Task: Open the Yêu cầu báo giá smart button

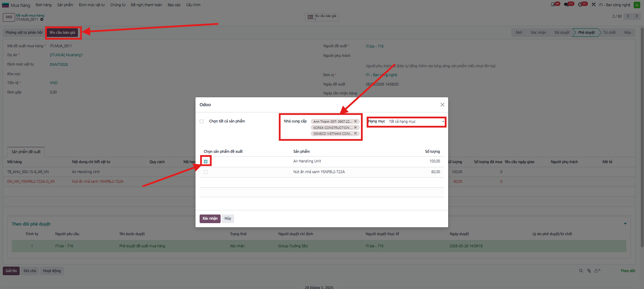Action: pos(322,17)
